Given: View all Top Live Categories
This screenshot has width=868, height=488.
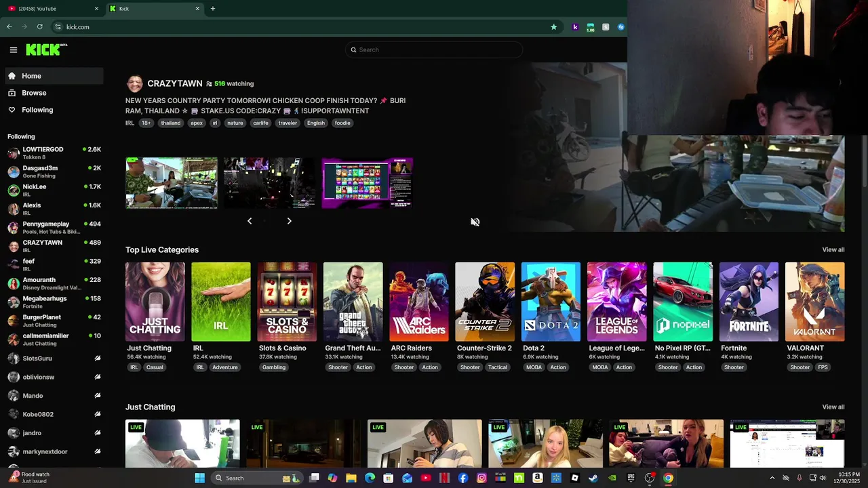Looking at the screenshot, I should click(833, 250).
